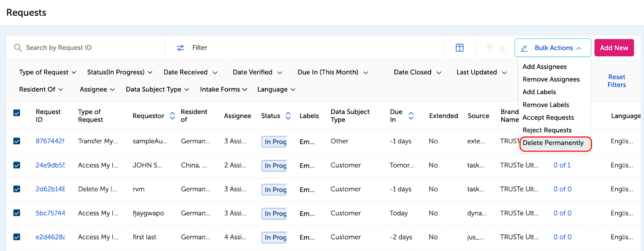Expand the Date Verified filter dropdown
Image resolution: width=644 pixels, height=251 pixels.
pyautogui.click(x=257, y=72)
